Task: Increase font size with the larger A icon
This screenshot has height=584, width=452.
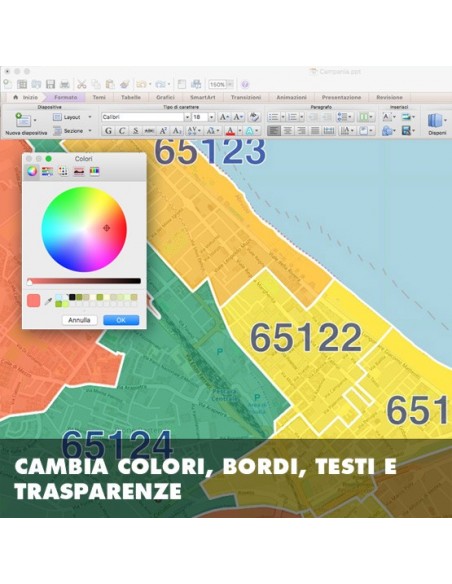Action: click(x=223, y=117)
